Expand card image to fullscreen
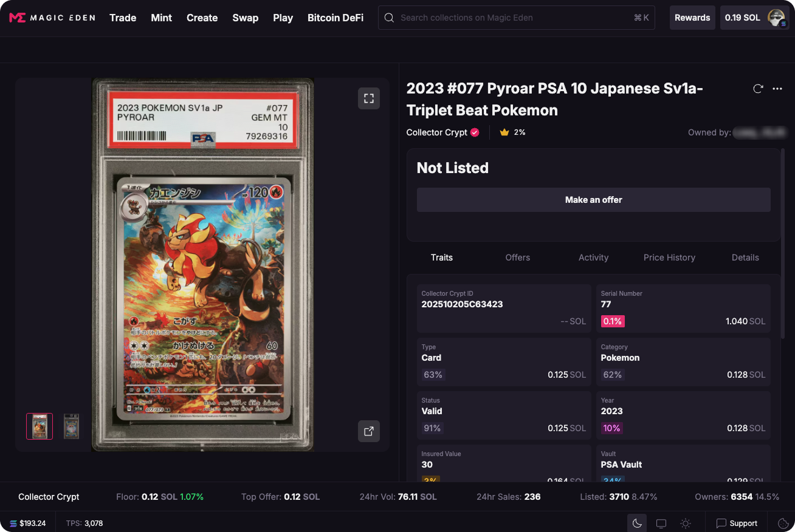Image resolution: width=795 pixels, height=532 pixels. click(x=369, y=98)
